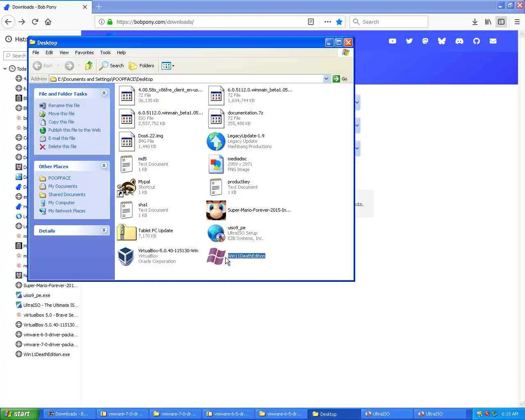Image resolution: width=525 pixels, height=420 pixels.
Task: Open the Help menu in Explorer
Action: coord(121,52)
